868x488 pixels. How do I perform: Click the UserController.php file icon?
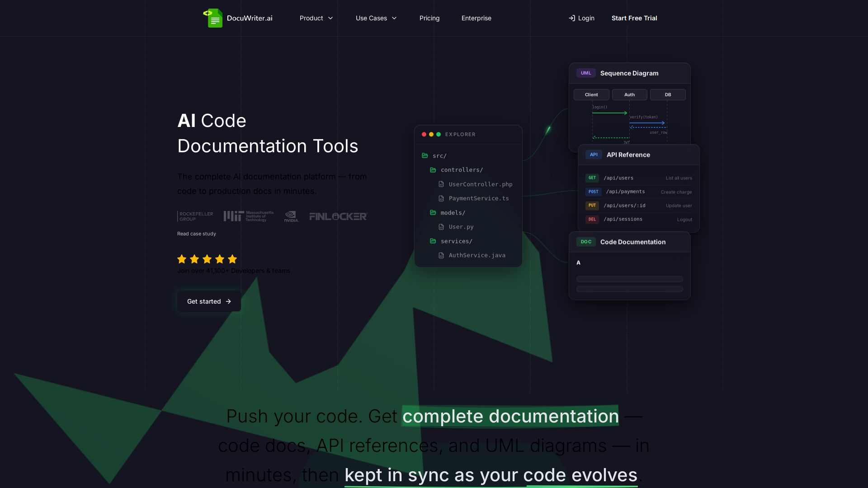coord(441,184)
